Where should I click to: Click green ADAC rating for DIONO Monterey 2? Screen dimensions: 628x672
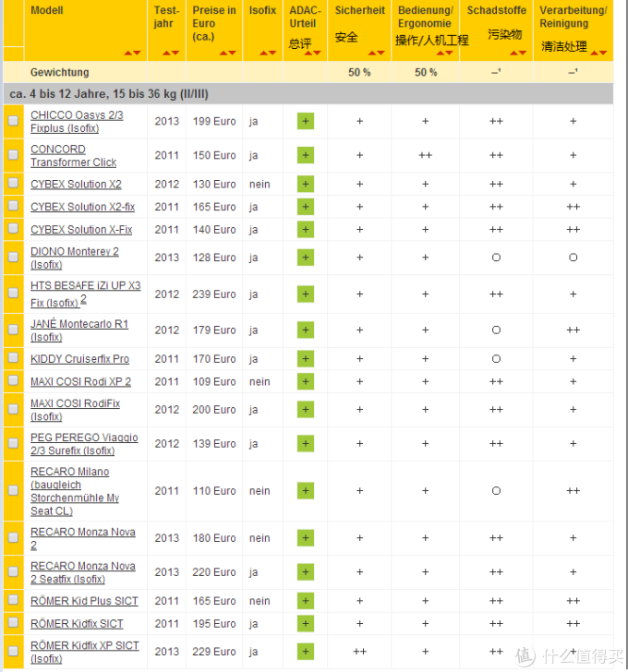(306, 258)
